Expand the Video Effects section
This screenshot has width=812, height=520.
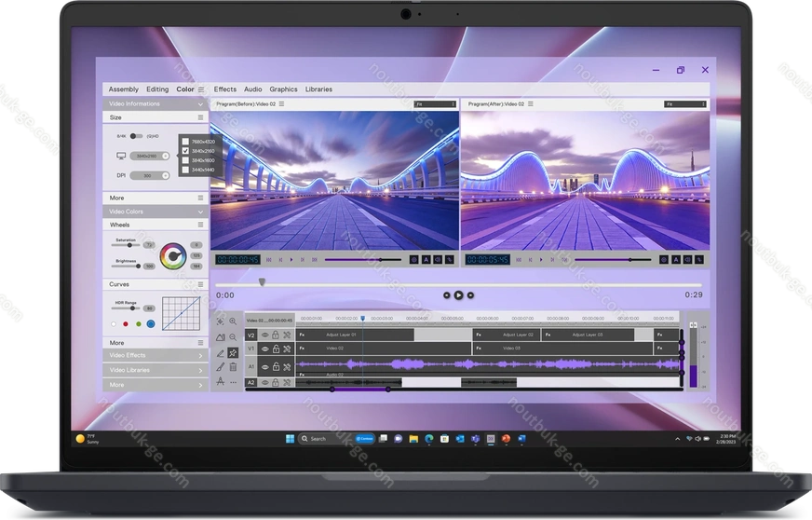point(200,355)
